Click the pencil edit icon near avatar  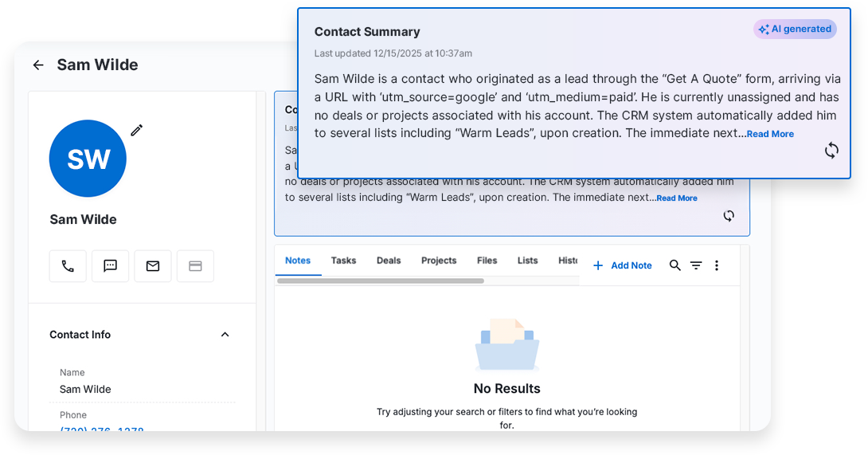pos(137,130)
